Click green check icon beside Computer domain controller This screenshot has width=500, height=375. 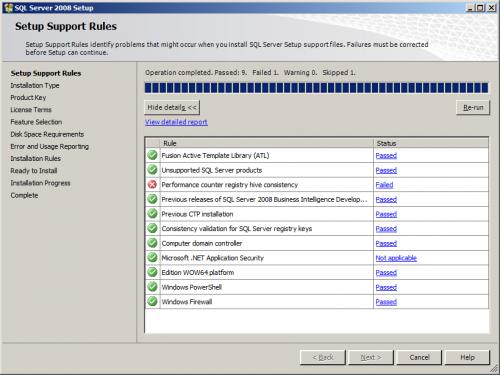pyautogui.click(x=152, y=243)
